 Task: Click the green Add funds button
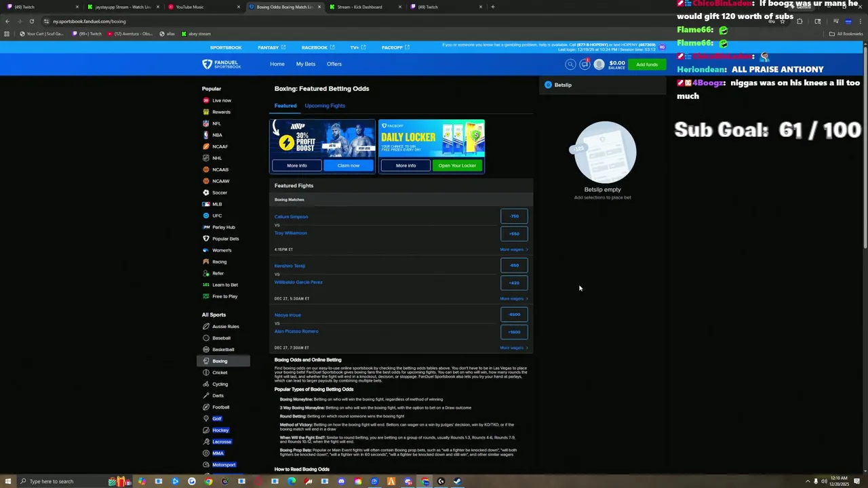647,64
